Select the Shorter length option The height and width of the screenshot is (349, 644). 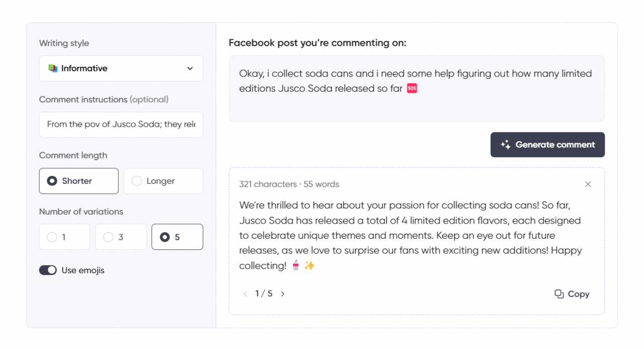coord(78,181)
